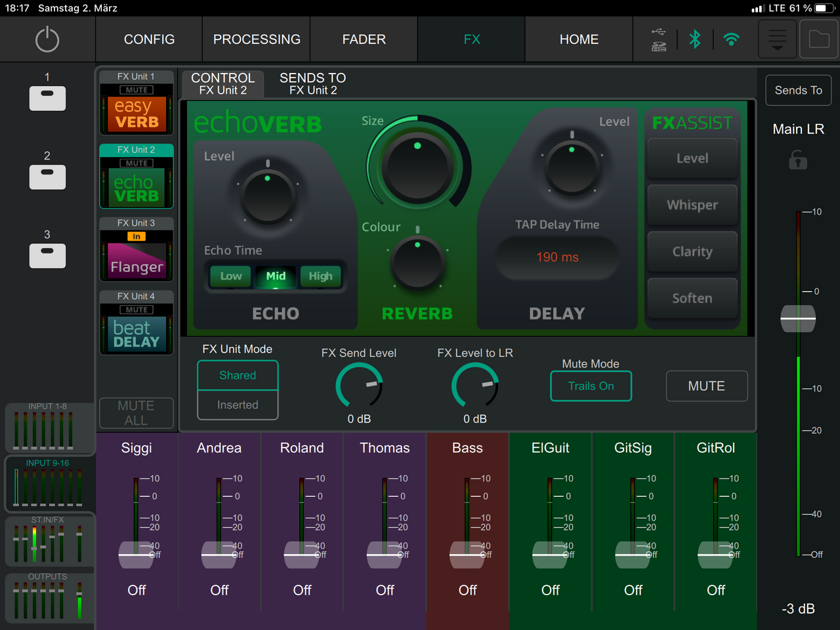
Task: Apply the Whisper FX Assist preset
Action: (692, 205)
